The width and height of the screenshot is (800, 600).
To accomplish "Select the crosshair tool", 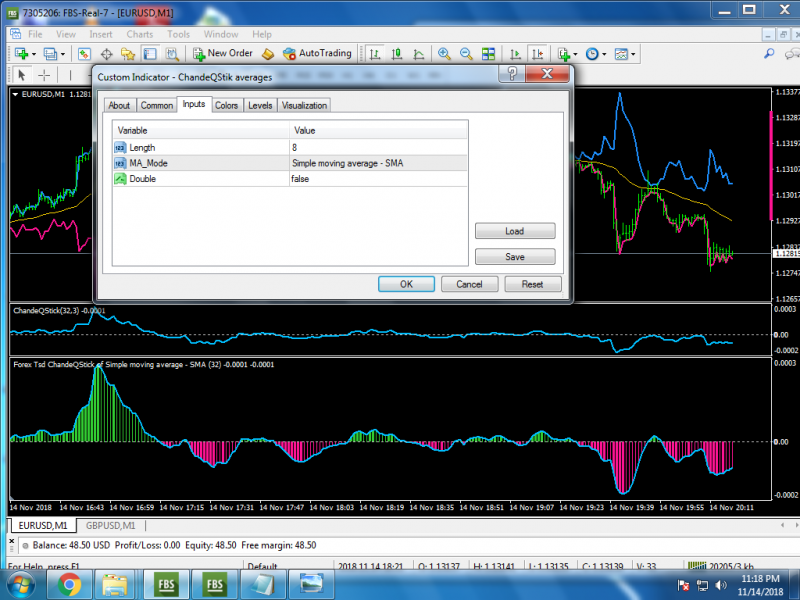I will 44,75.
